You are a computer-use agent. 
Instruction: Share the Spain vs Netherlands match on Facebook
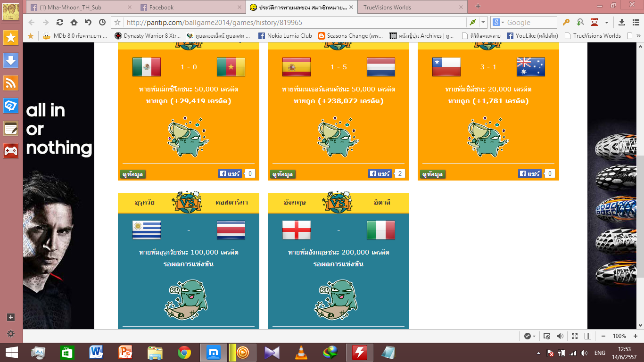pyautogui.click(x=380, y=173)
